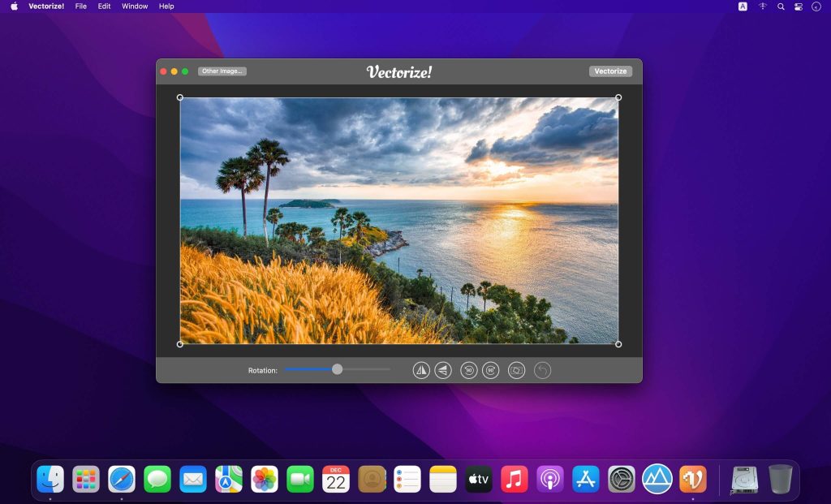Open the File menu
The width and height of the screenshot is (831, 504).
tap(81, 6)
